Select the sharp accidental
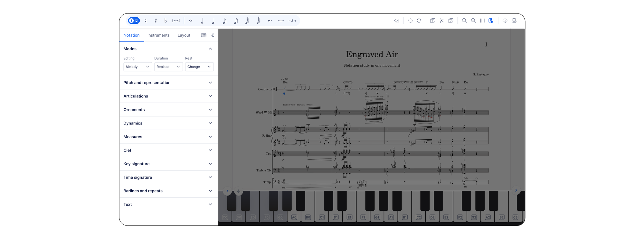644x239 pixels. (156, 21)
